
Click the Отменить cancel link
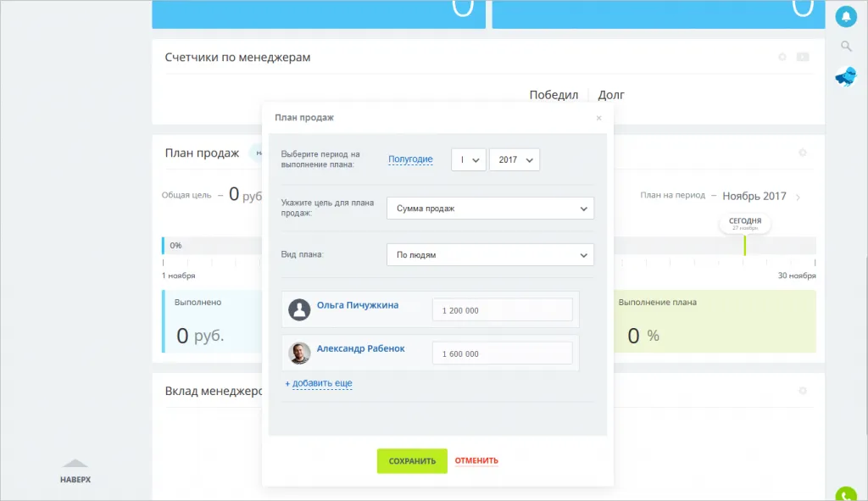click(476, 461)
